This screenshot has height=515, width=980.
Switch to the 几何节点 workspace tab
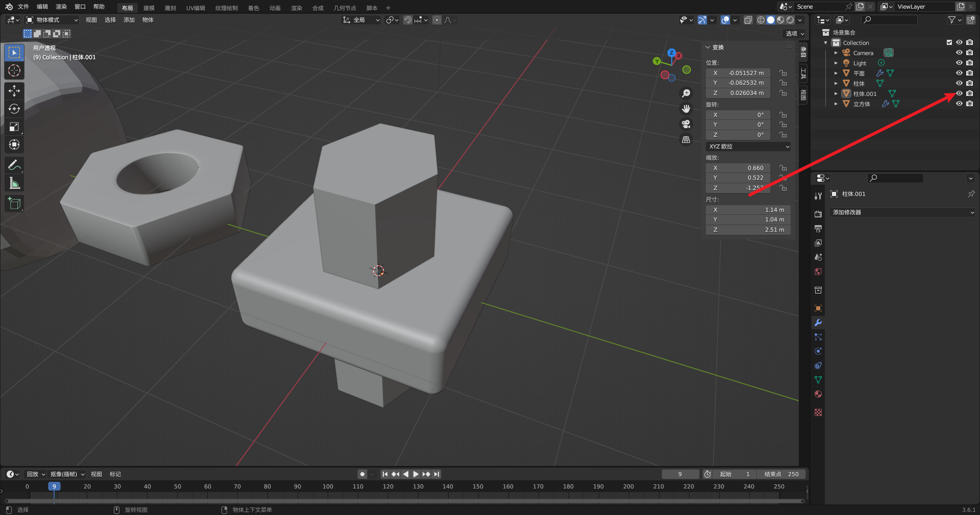tap(345, 8)
